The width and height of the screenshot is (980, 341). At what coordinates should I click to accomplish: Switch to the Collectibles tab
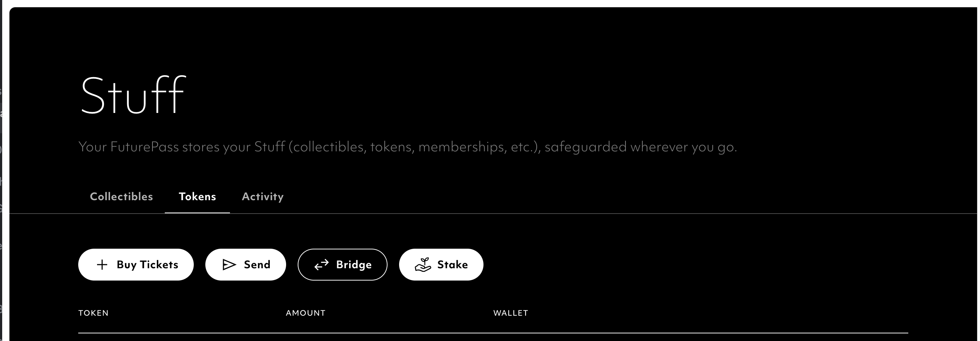pos(121,197)
